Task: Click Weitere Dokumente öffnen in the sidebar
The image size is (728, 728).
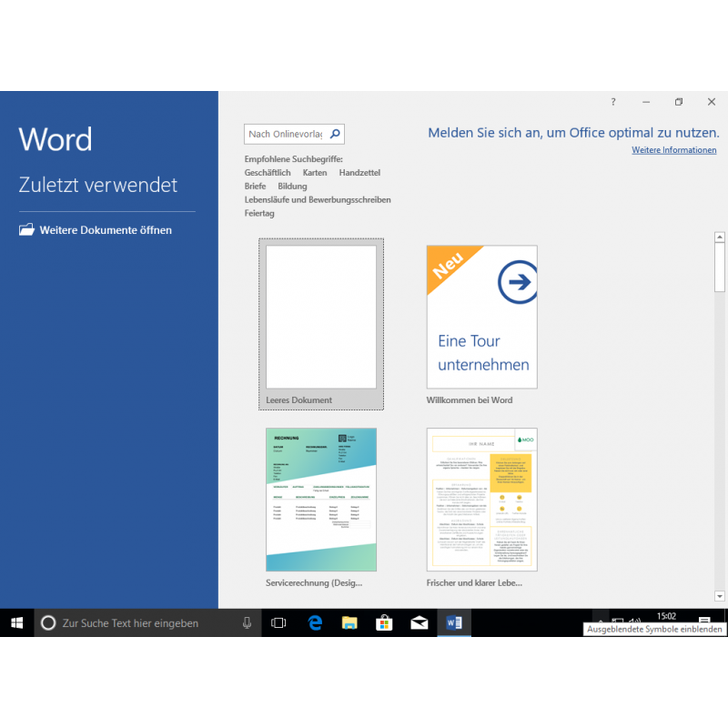Action: tap(106, 230)
